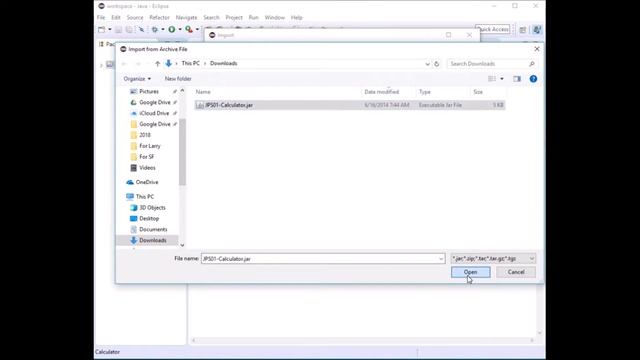Click the green Run icon in Eclipse toolbar

172,29
